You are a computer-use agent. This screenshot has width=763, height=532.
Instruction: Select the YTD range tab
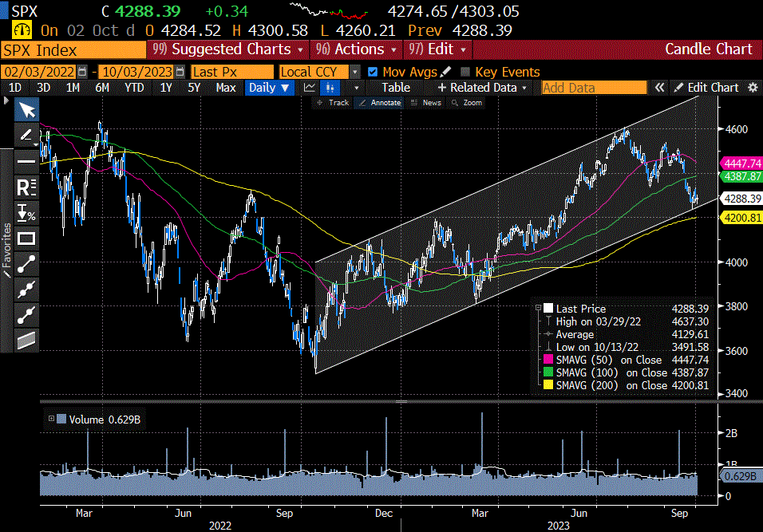(x=134, y=88)
